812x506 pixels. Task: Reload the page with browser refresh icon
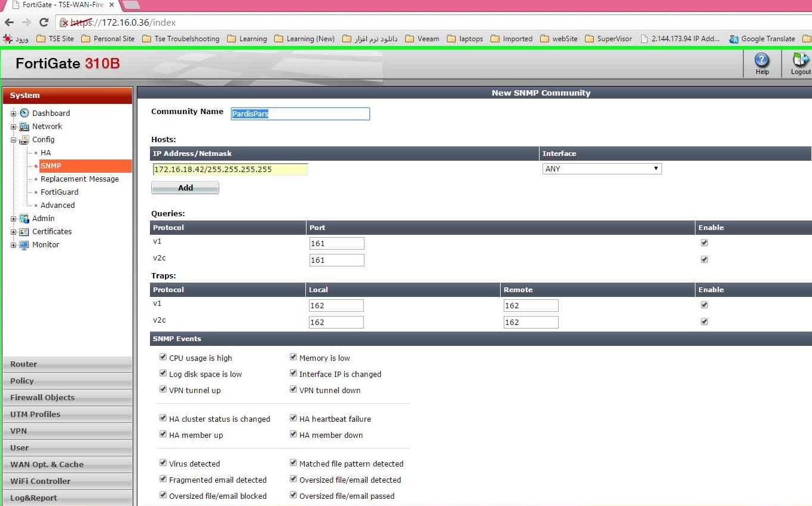[44, 23]
